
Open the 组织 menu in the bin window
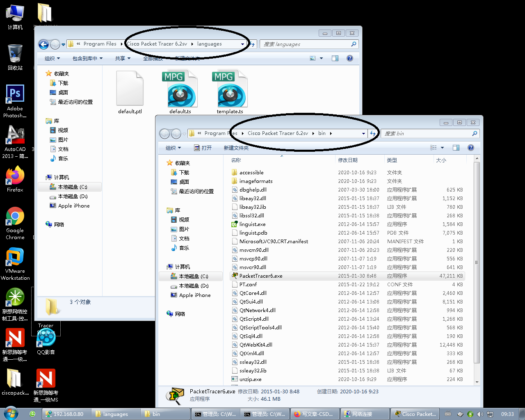pyautogui.click(x=173, y=148)
